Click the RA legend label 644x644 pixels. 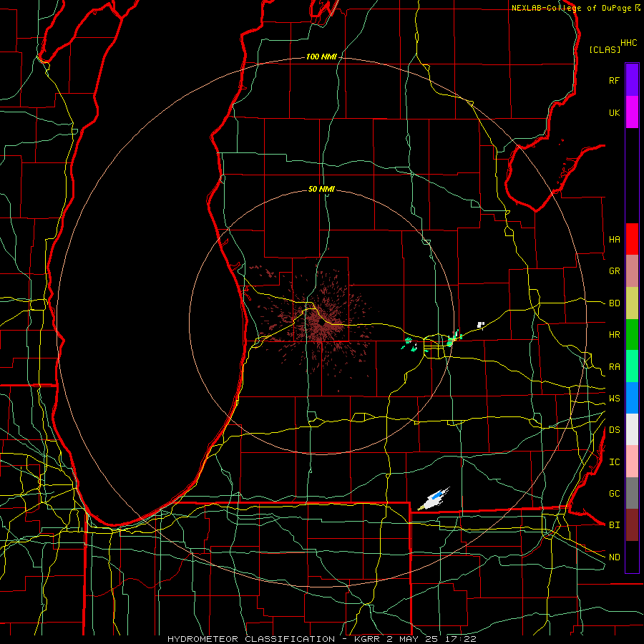coord(614,367)
